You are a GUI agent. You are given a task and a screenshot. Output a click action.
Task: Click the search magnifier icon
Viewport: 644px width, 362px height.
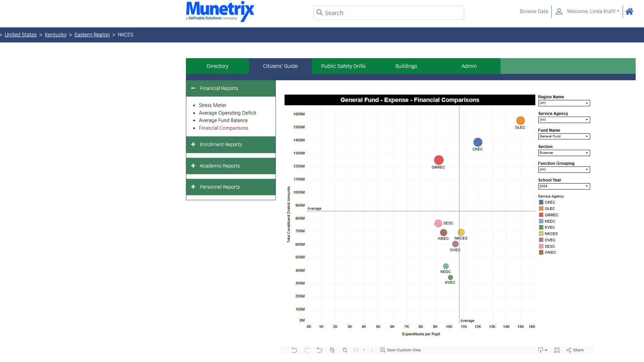coord(320,13)
